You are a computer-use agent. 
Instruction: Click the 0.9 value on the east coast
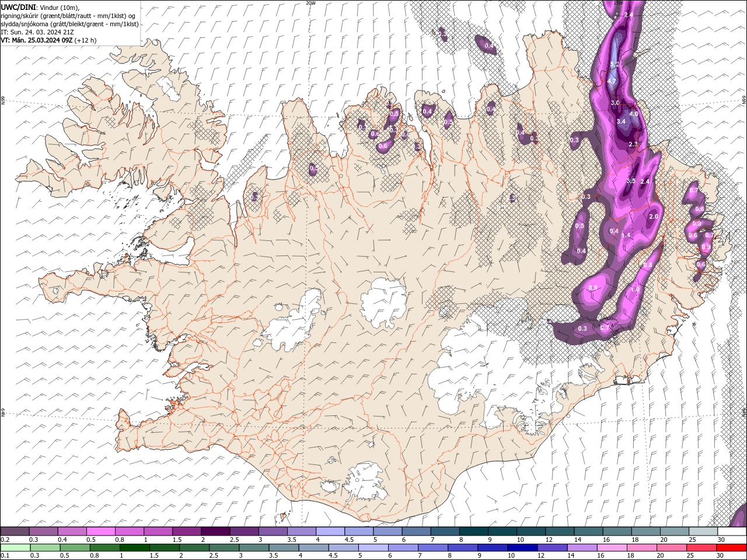(706, 247)
